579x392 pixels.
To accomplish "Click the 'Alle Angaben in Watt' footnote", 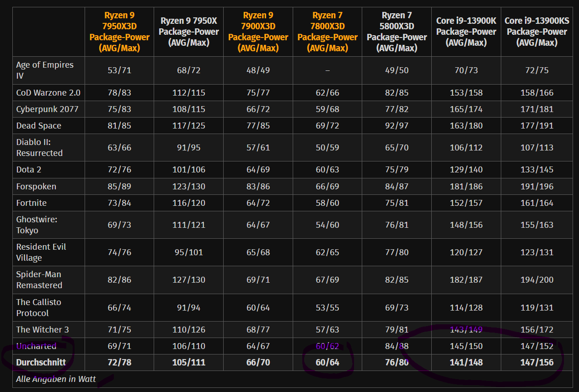I will click(x=56, y=379).
